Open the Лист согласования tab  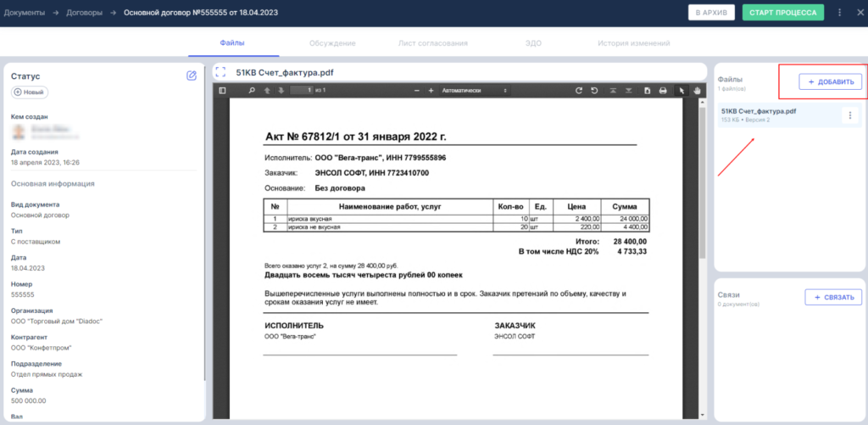[433, 43]
